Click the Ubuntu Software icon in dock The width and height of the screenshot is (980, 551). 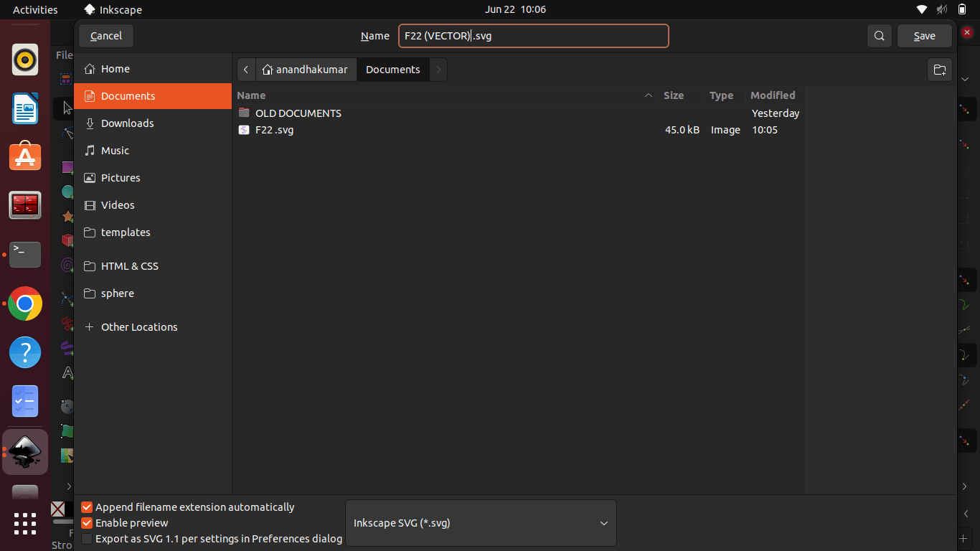[25, 156]
